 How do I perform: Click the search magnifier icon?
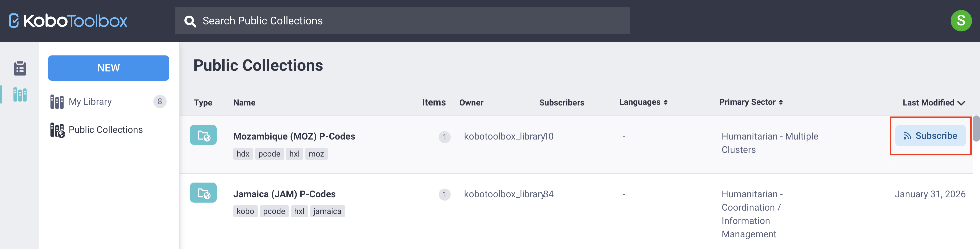[190, 21]
